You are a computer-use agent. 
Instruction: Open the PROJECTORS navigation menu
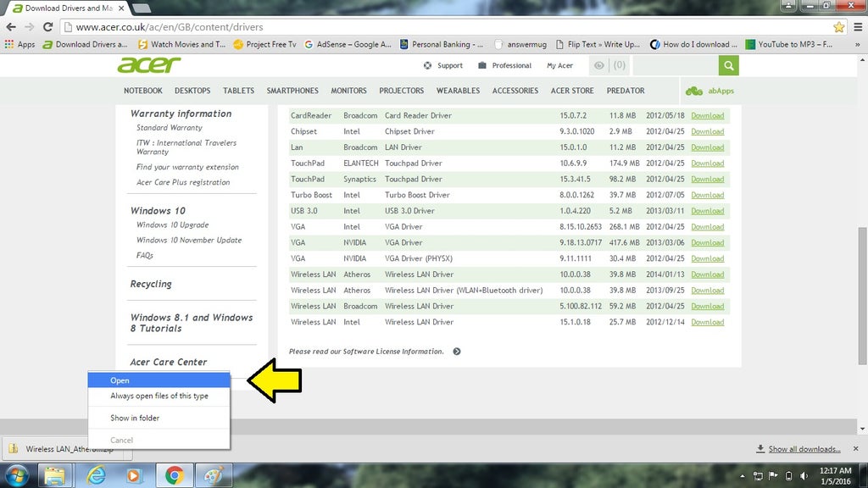[401, 91]
